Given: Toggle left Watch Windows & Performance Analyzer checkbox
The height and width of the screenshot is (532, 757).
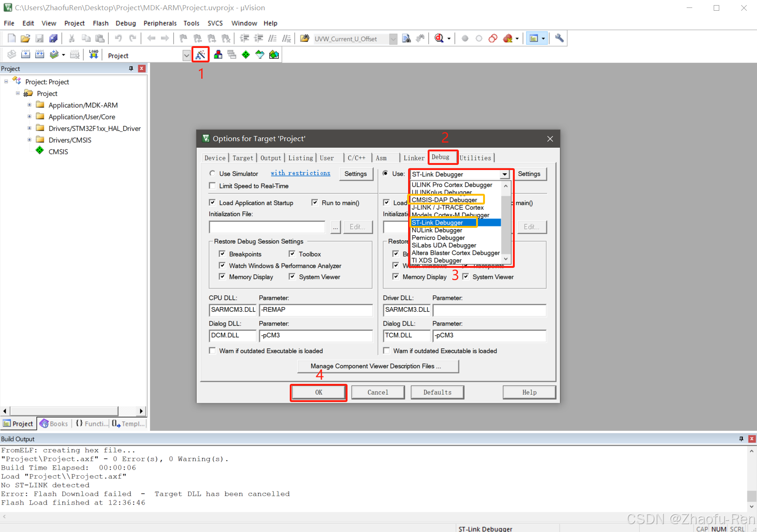Looking at the screenshot, I should 222,266.
